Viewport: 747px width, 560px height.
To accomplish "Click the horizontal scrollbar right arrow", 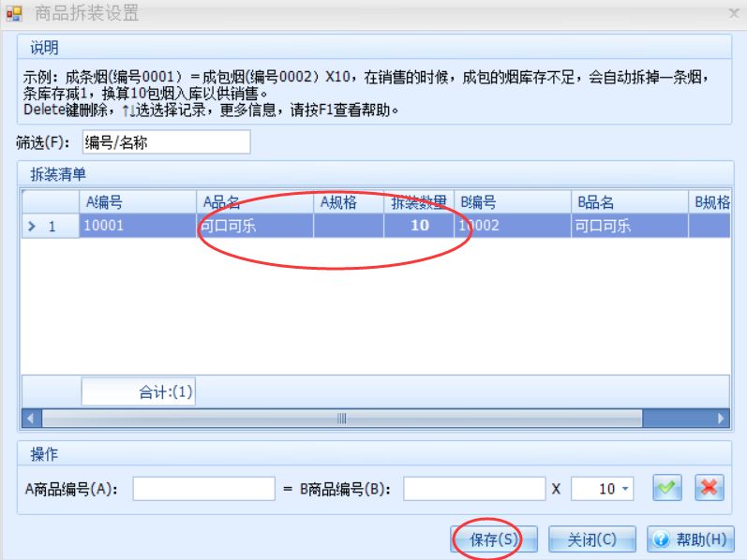I will point(721,419).
